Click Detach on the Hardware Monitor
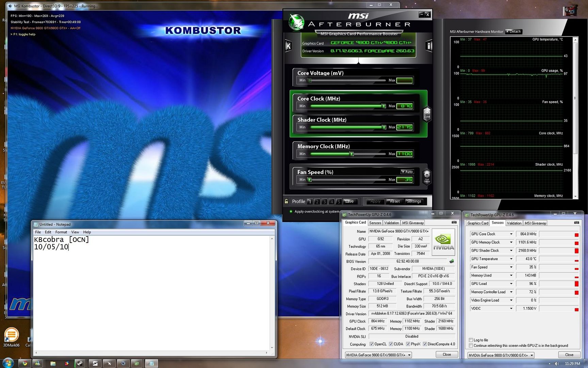The height and width of the screenshot is (368, 588). pyautogui.click(x=514, y=31)
